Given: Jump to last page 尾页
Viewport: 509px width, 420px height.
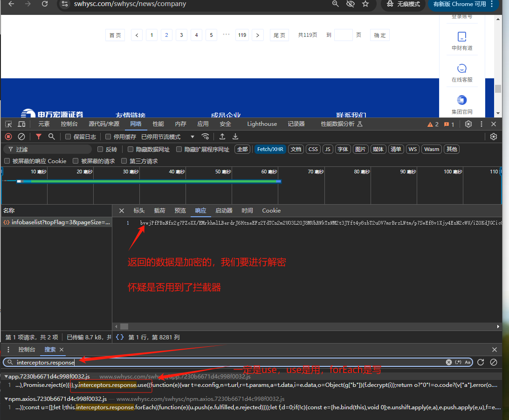Looking at the screenshot, I should click(279, 35).
